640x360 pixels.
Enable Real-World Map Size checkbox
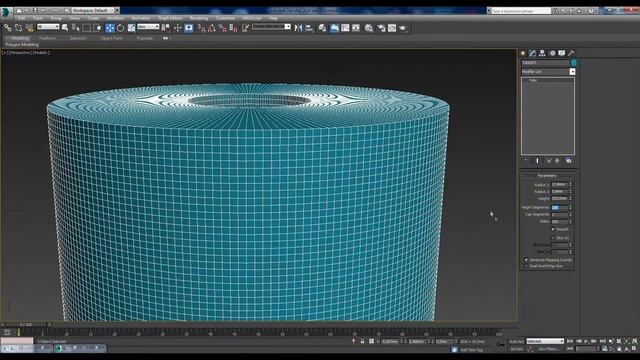(x=526, y=266)
